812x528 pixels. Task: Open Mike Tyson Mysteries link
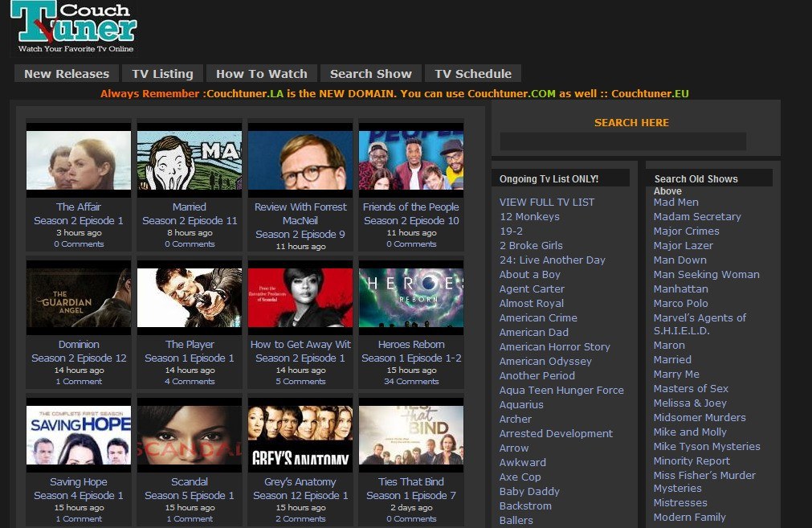coord(707,447)
